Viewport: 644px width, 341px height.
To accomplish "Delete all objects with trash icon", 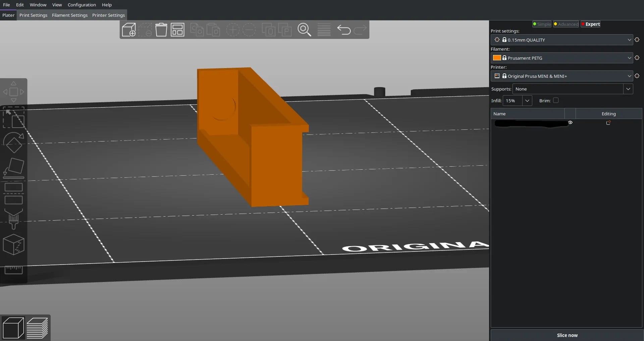I will click(x=161, y=30).
